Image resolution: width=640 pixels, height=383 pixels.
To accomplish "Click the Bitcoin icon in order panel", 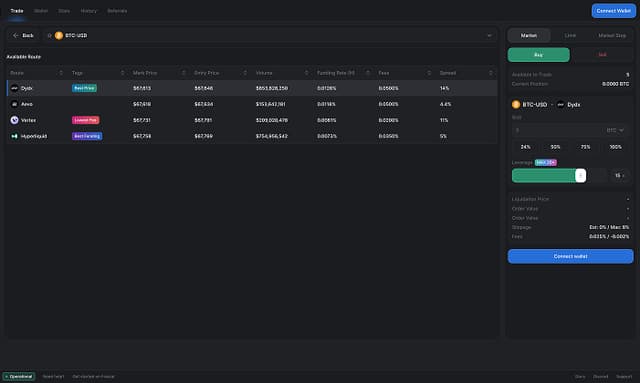I will (516, 105).
